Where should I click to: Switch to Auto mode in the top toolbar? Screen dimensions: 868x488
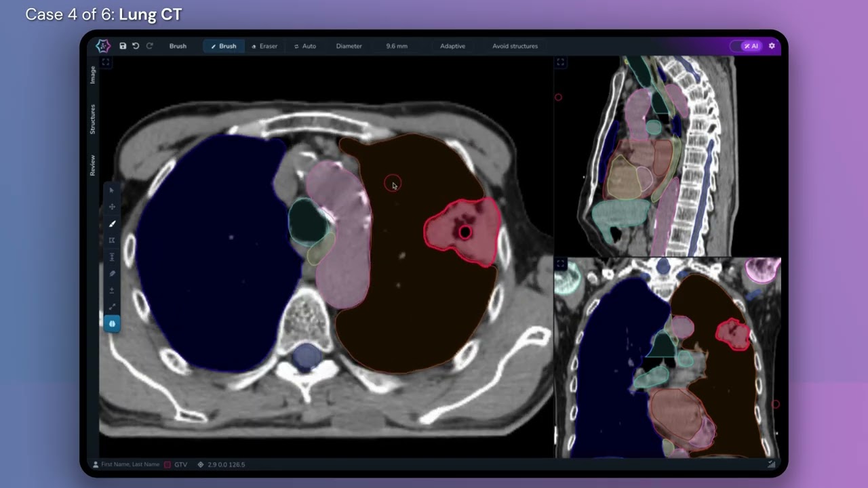pyautogui.click(x=305, y=46)
